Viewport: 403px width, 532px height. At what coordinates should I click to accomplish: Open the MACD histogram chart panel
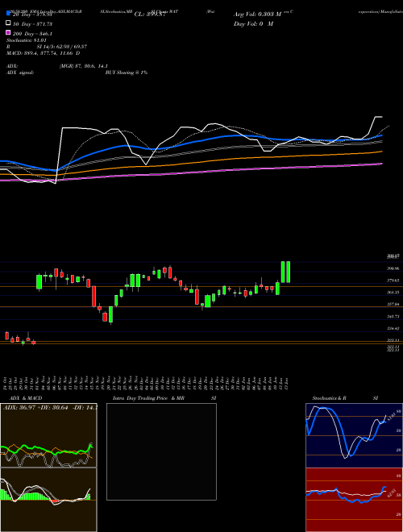point(48,500)
